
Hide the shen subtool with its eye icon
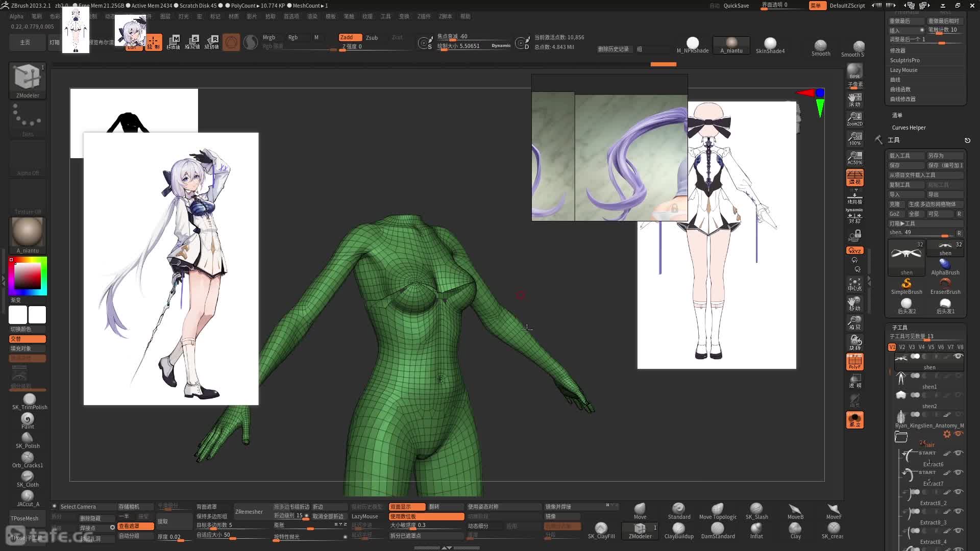(958, 356)
